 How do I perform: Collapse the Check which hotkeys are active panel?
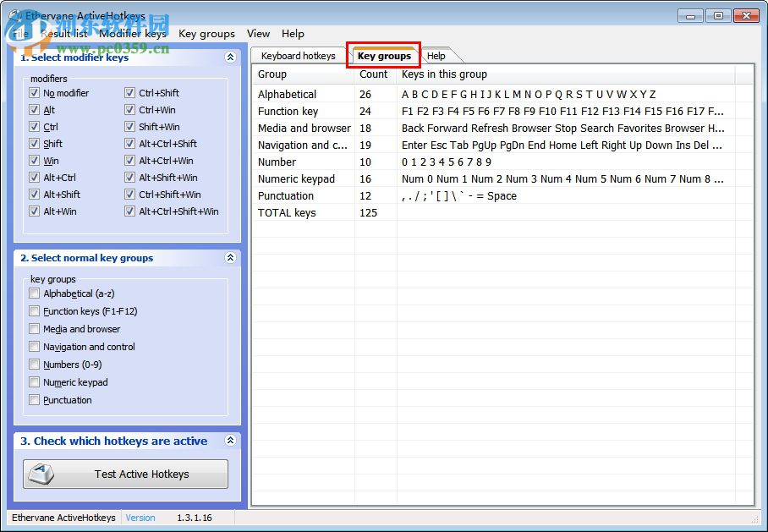click(x=230, y=441)
